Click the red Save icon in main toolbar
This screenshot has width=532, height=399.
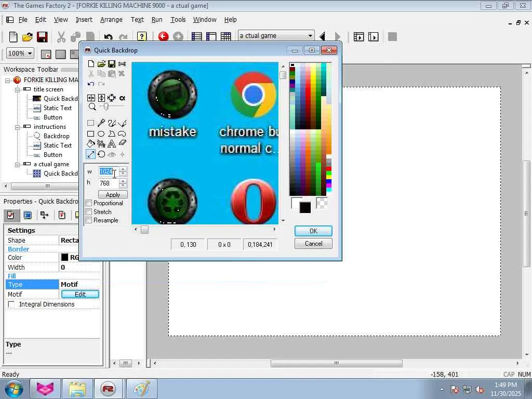pos(42,37)
